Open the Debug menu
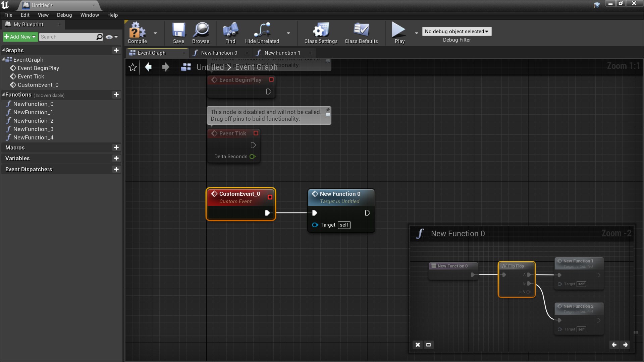Screen dimensions: 644x362 [x=64, y=15]
